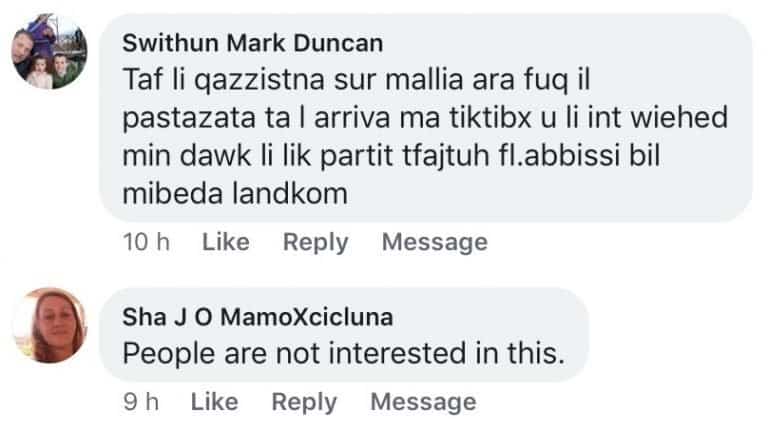Click the last line 'mibeda landkom'
Screen dimensions: 768x431
tap(234, 193)
